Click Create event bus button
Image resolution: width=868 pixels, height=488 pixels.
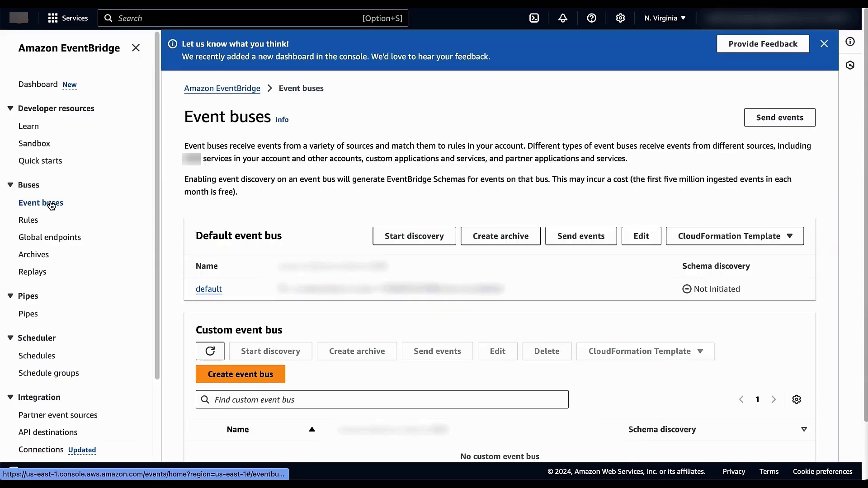click(x=240, y=374)
